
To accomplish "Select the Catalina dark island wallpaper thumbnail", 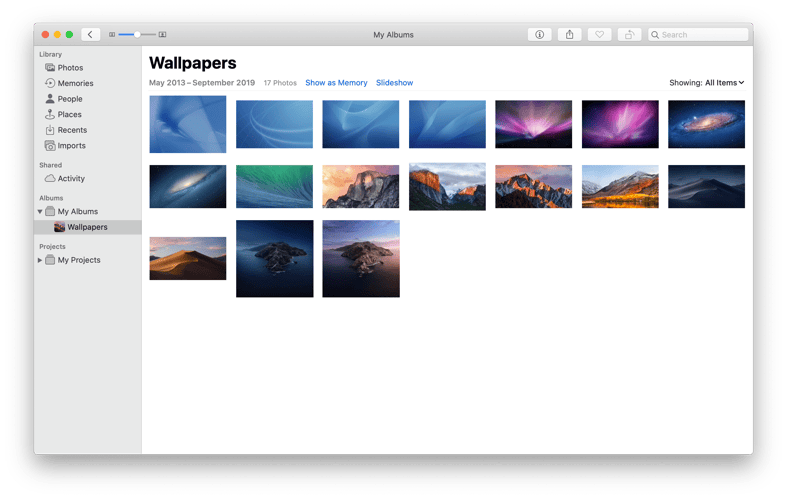I will coord(275,259).
